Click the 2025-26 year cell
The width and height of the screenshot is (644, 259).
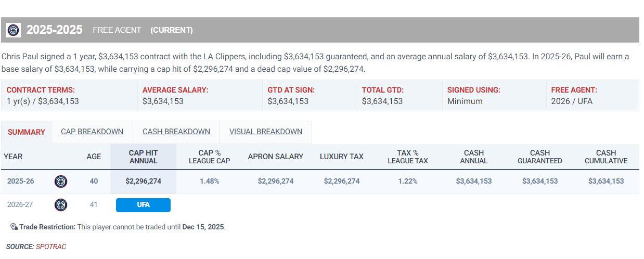[21, 182]
